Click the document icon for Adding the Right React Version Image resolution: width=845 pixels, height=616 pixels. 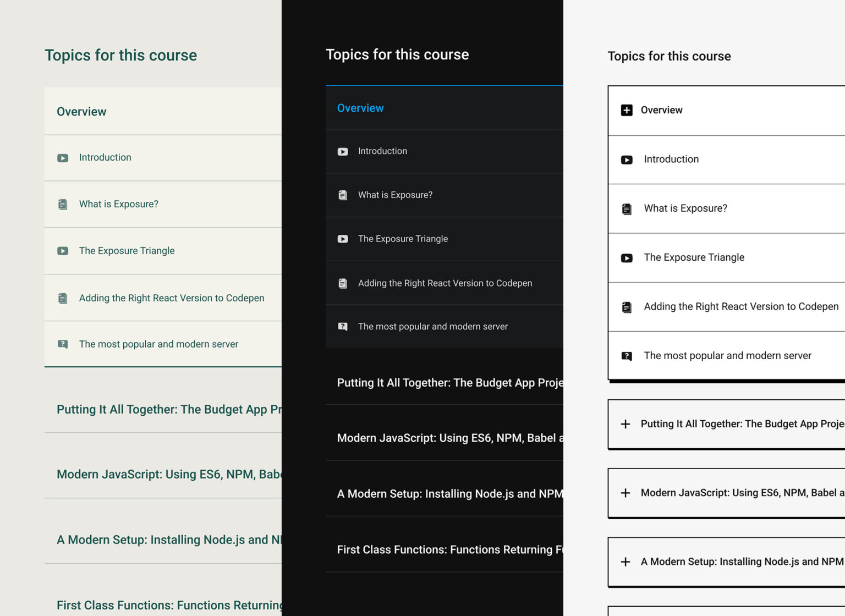[x=63, y=298]
